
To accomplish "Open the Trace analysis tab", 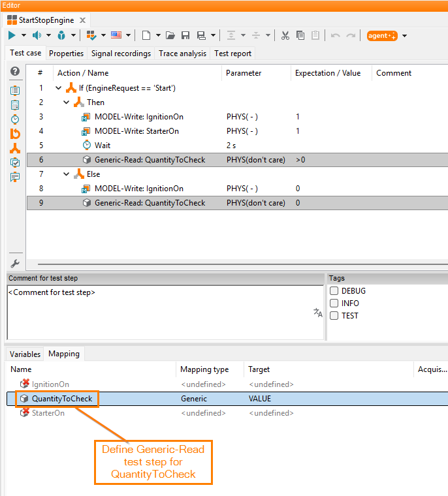I will click(182, 54).
